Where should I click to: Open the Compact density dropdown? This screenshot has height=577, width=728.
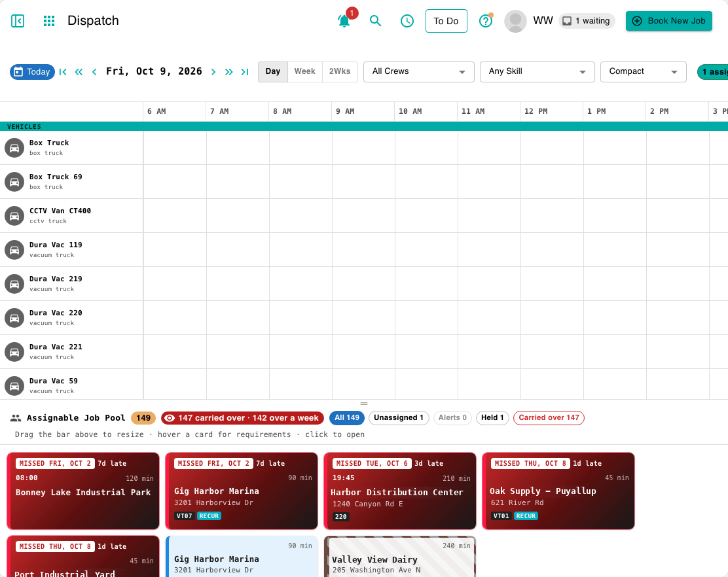pos(643,72)
